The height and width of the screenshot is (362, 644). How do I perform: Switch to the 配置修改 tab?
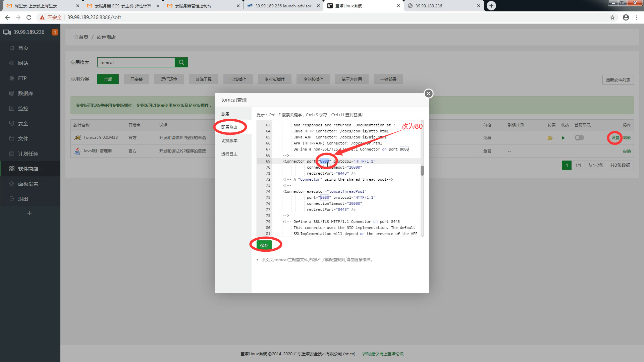click(x=233, y=127)
